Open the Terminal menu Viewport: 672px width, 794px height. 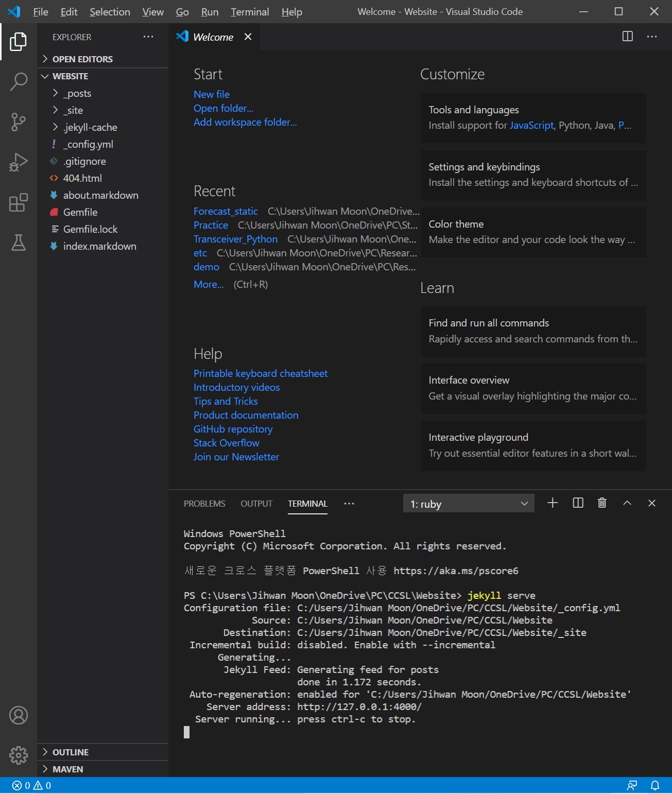(x=250, y=12)
